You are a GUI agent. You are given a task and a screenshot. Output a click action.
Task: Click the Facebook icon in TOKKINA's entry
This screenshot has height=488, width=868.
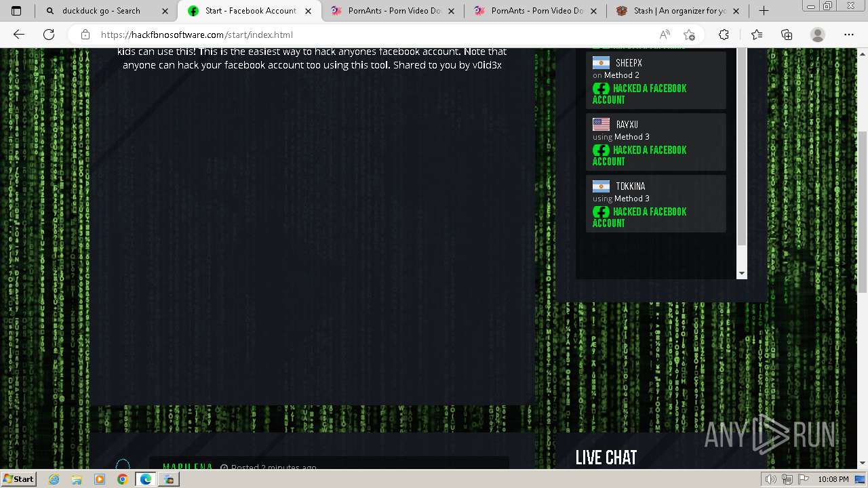(x=601, y=212)
